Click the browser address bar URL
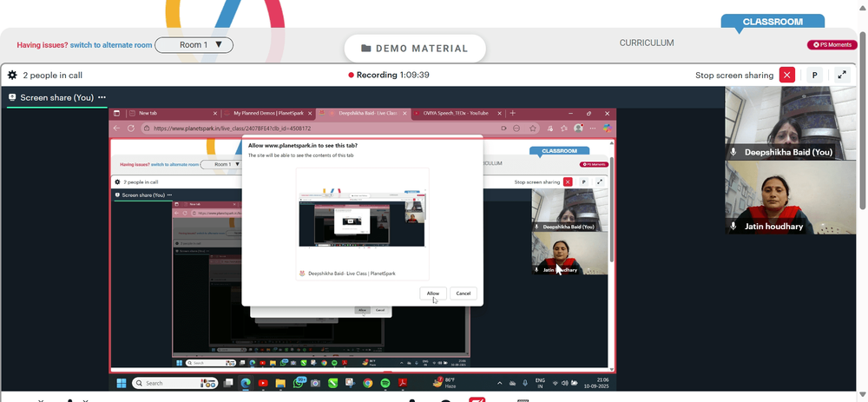The image size is (868, 402). (x=232, y=128)
